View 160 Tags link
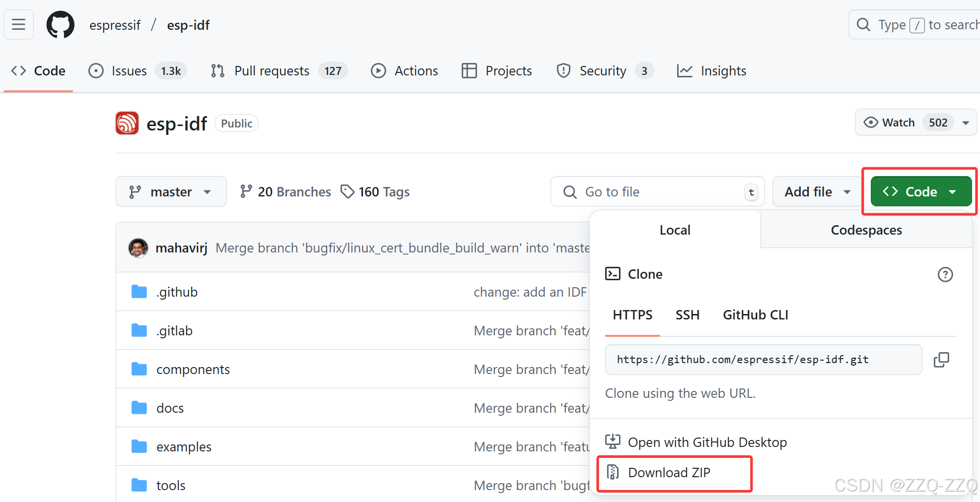The image size is (980, 502). pos(375,191)
